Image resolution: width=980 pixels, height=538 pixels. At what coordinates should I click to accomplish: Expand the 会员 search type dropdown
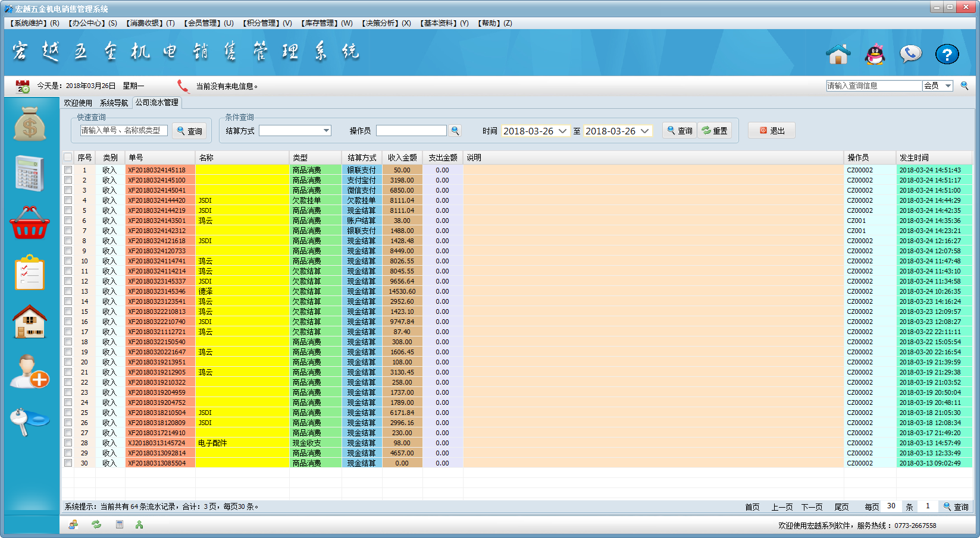(948, 86)
